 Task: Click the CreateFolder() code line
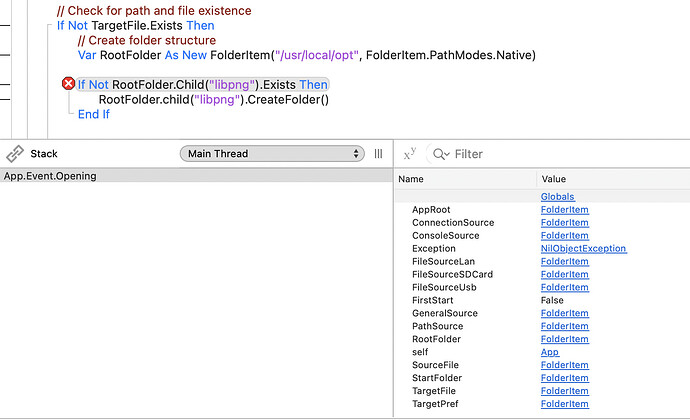213,99
